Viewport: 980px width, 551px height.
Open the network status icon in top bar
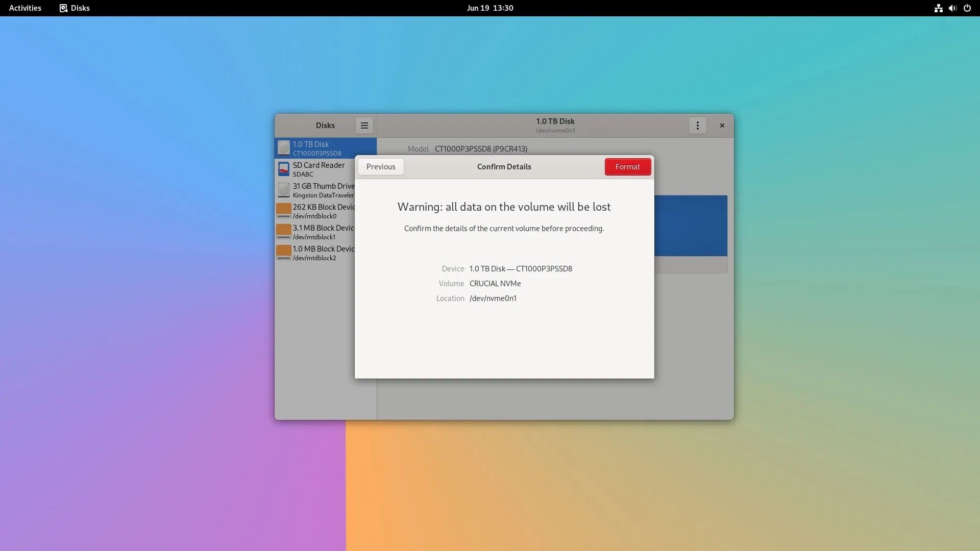pos(938,8)
